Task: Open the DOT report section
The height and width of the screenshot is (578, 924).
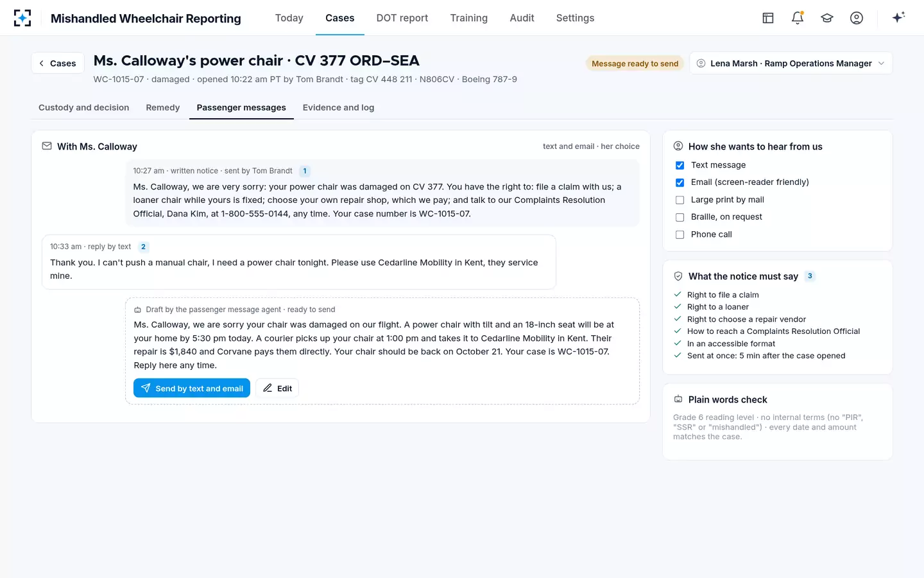Action: [x=402, y=18]
